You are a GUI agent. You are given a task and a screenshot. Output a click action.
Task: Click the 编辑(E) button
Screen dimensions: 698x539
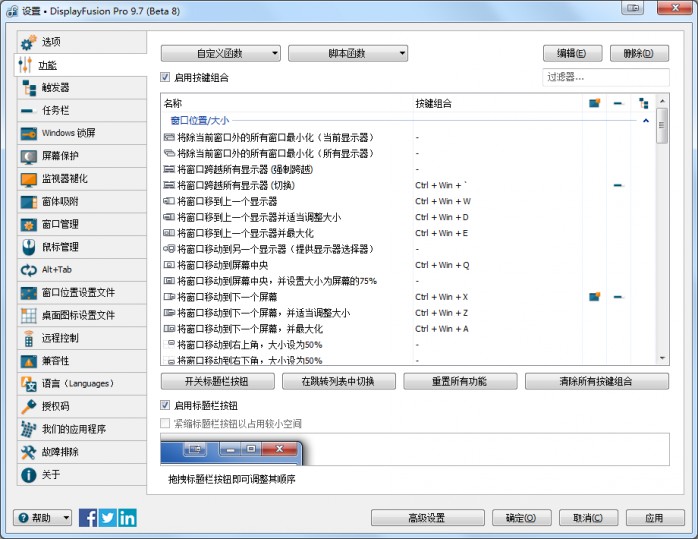point(572,53)
